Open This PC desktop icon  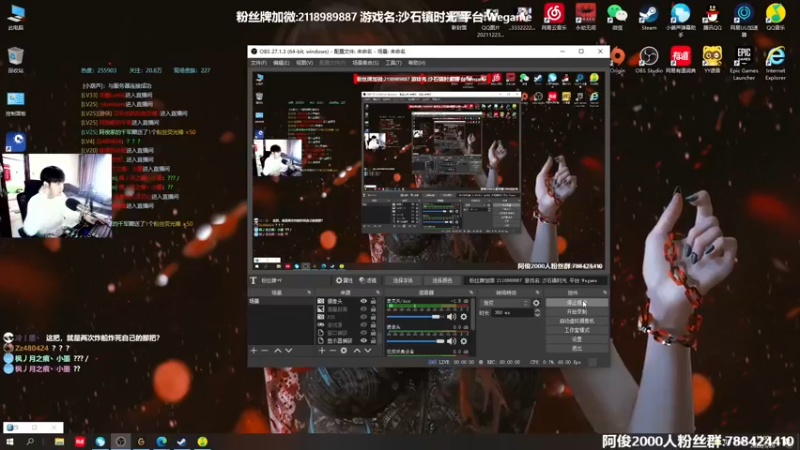point(16,16)
